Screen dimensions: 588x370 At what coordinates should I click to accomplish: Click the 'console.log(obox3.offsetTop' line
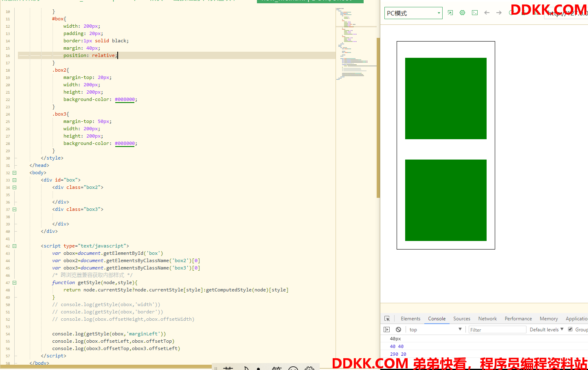pyautogui.click(x=116, y=348)
